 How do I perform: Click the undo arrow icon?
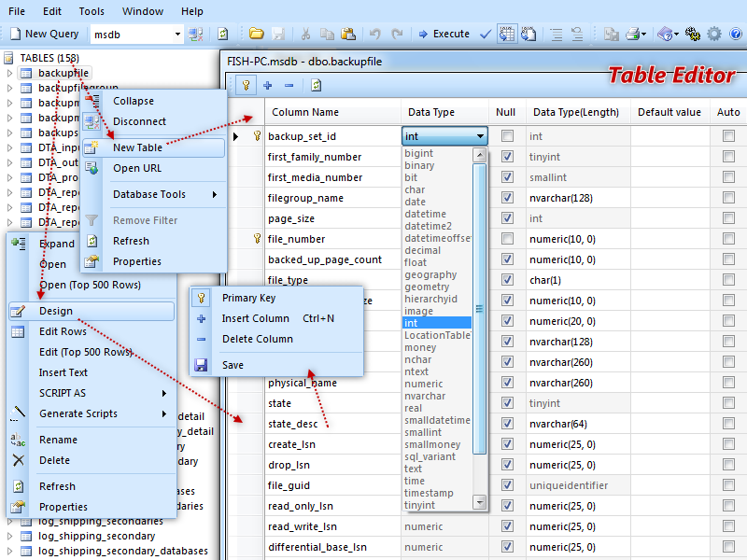pos(375,34)
